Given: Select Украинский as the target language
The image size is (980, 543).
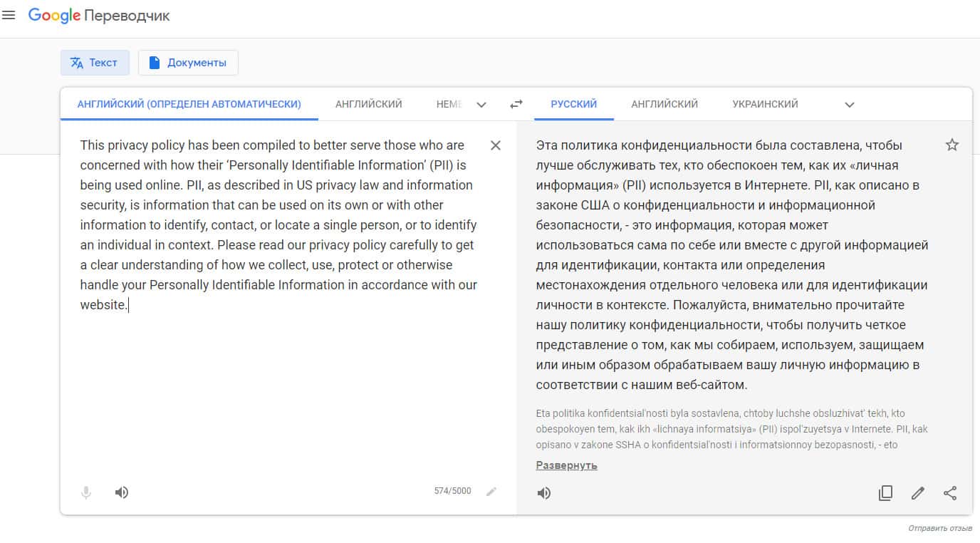Looking at the screenshot, I should [766, 104].
